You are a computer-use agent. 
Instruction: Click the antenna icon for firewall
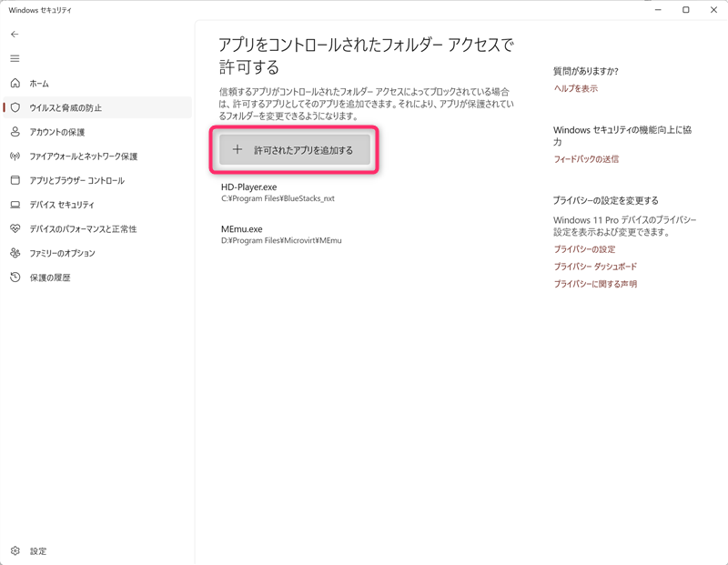[15, 156]
